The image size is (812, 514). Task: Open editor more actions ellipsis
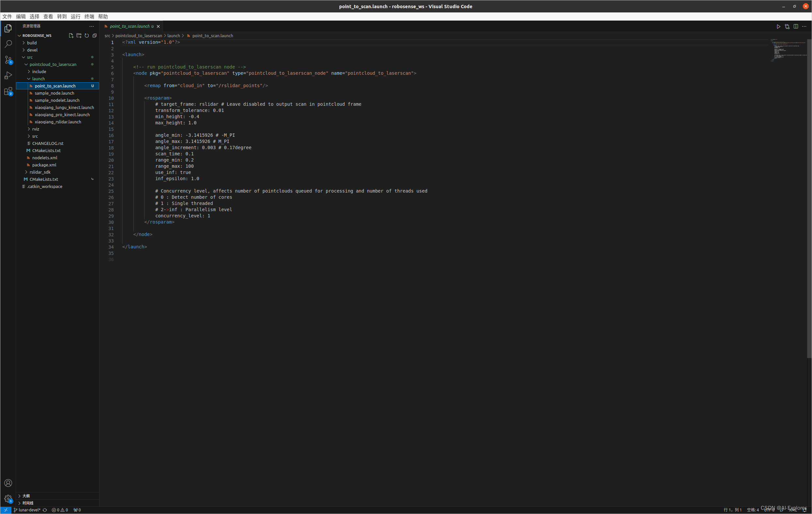pos(804,26)
